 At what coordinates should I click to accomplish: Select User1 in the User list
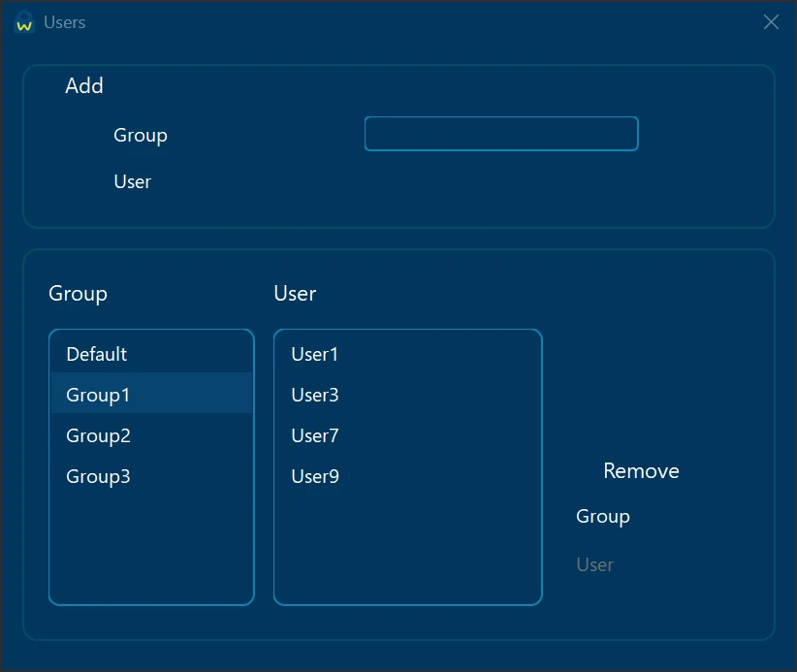407,354
